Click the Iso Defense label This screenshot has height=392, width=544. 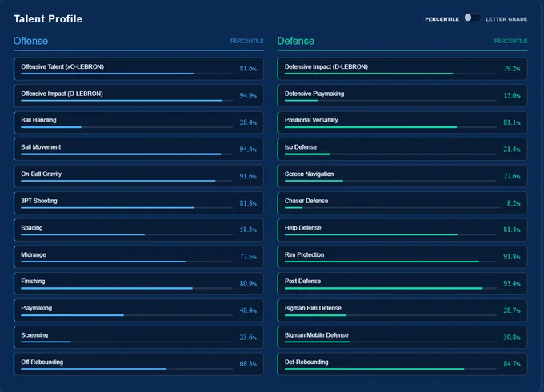coord(301,147)
